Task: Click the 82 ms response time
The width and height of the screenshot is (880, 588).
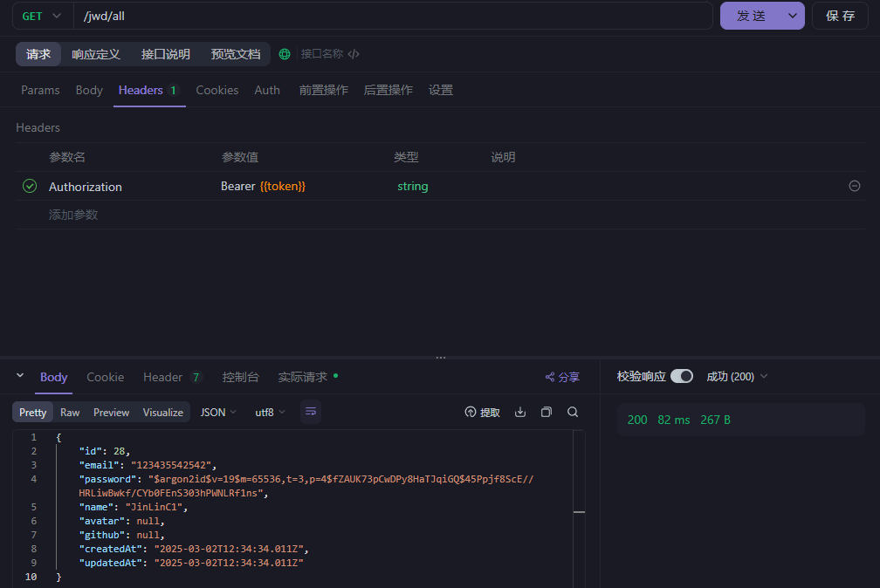Action: point(673,420)
